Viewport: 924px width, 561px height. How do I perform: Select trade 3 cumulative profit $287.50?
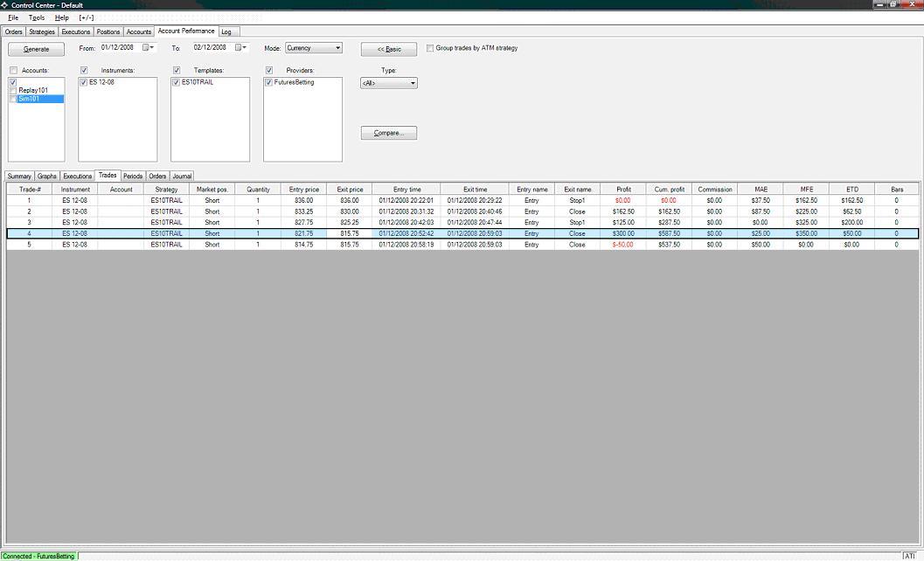(x=670, y=223)
